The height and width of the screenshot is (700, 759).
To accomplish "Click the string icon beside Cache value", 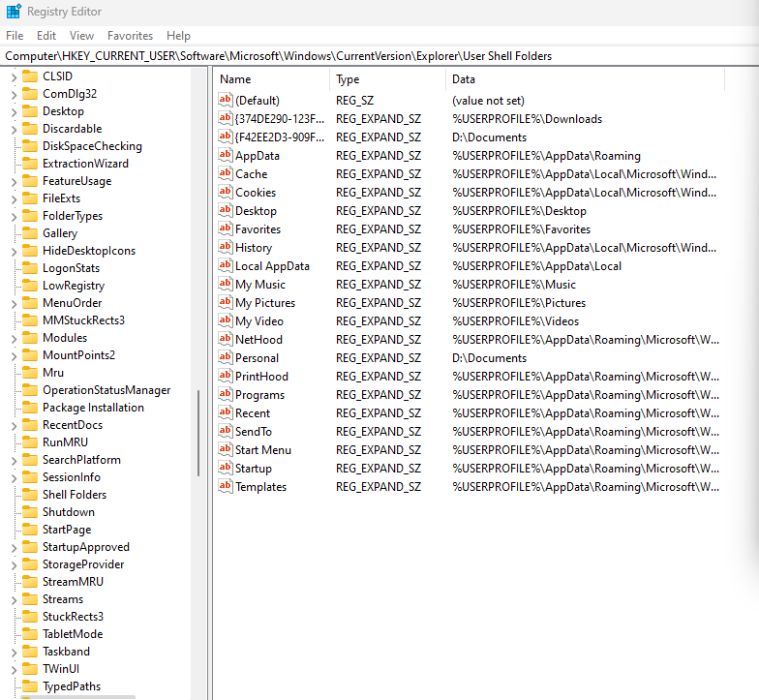I will pos(225,173).
